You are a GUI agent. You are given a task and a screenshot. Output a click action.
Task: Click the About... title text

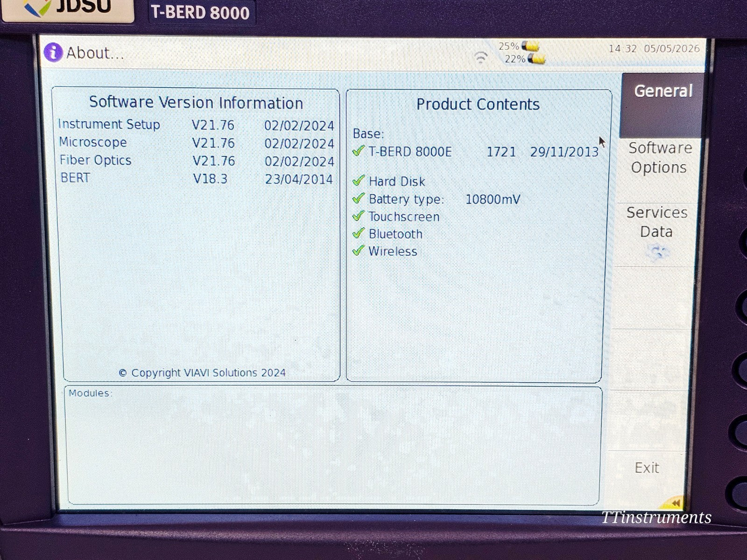click(x=95, y=53)
